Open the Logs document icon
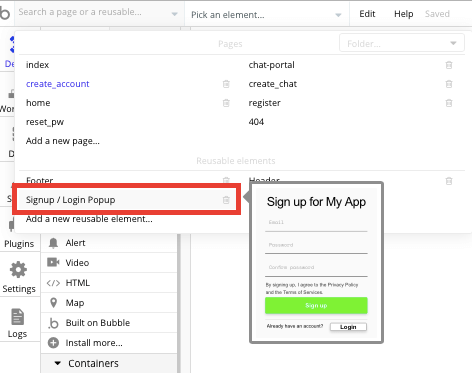The image size is (472, 373). (x=17, y=316)
